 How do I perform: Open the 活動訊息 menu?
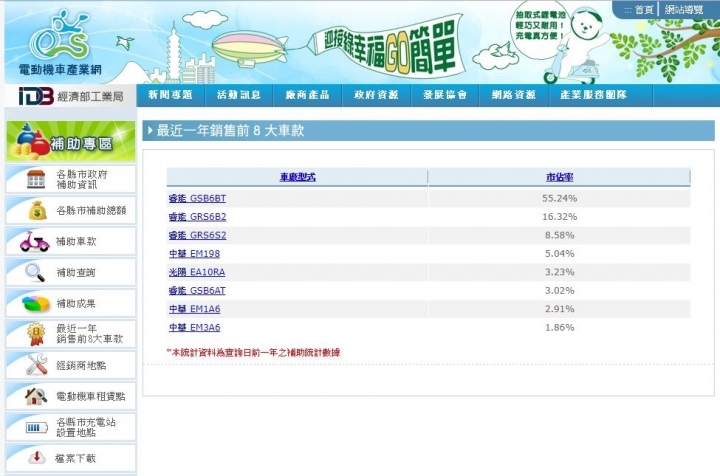239,95
